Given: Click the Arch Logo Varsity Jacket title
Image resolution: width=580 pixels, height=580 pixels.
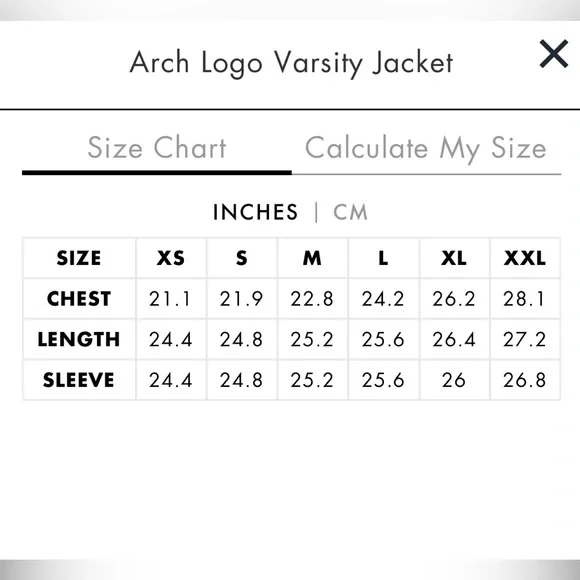Looking at the screenshot, I should 291,63.
